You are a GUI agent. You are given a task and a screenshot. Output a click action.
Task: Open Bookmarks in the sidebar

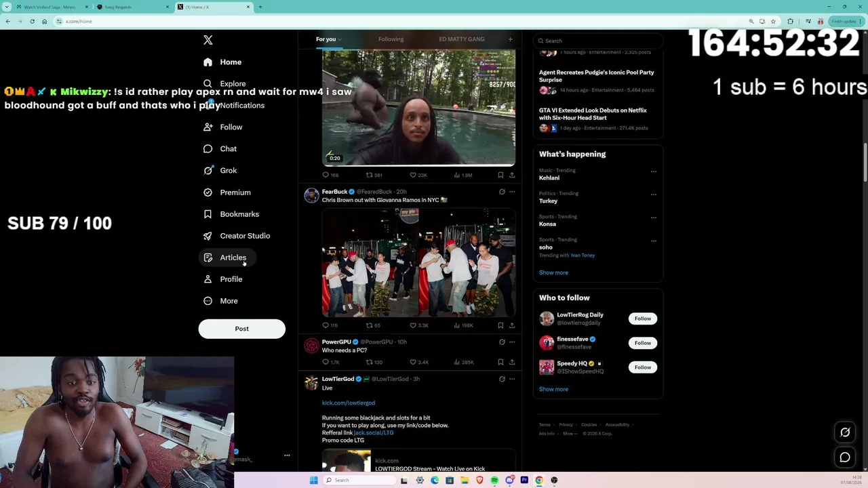tap(231, 214)
